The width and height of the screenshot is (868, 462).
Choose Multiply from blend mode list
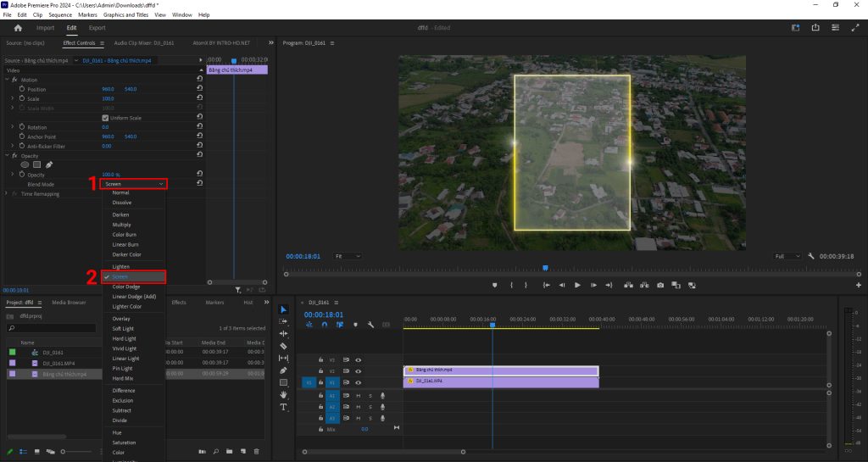(121, 225)
